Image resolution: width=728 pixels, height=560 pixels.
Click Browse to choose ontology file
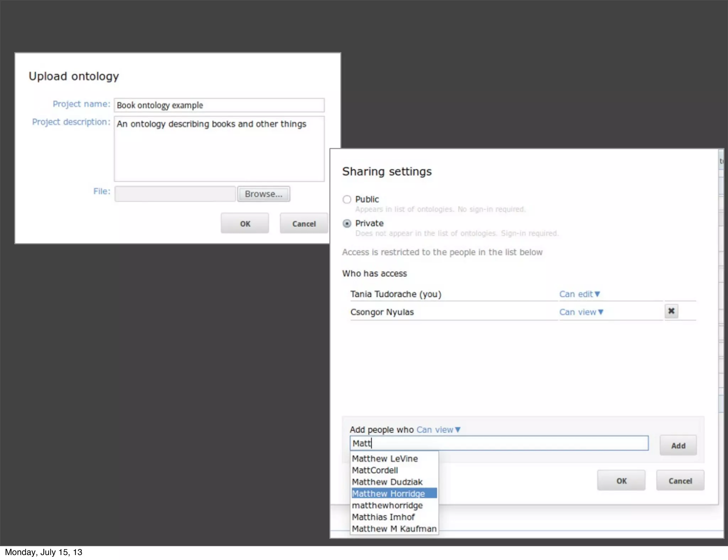pyautogui.click(x=263, y=194)
